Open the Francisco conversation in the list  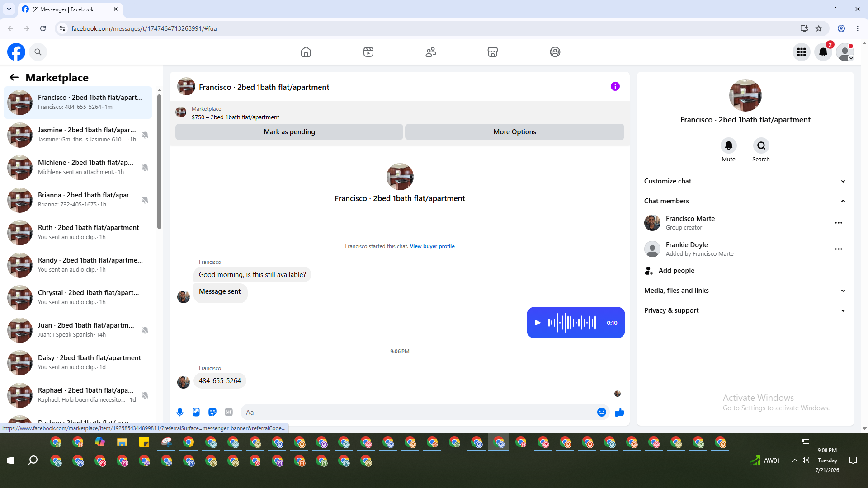[78, 103]
